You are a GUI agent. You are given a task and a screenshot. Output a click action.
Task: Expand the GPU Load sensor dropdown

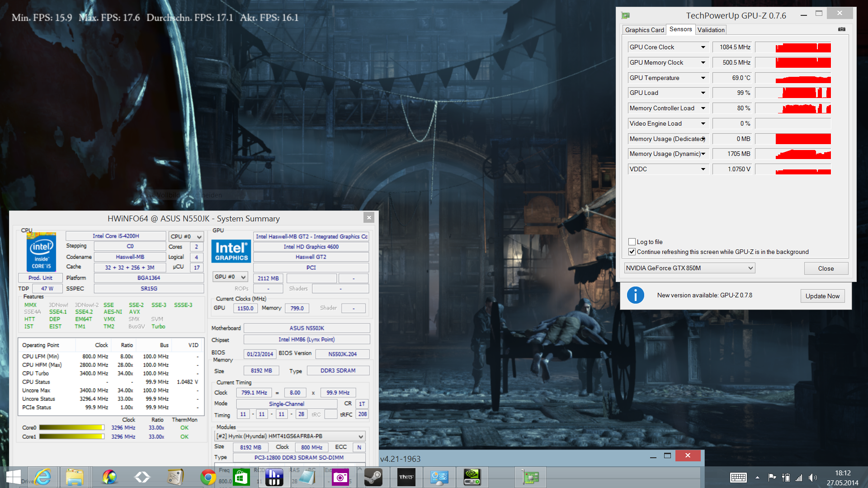[703, 93]
